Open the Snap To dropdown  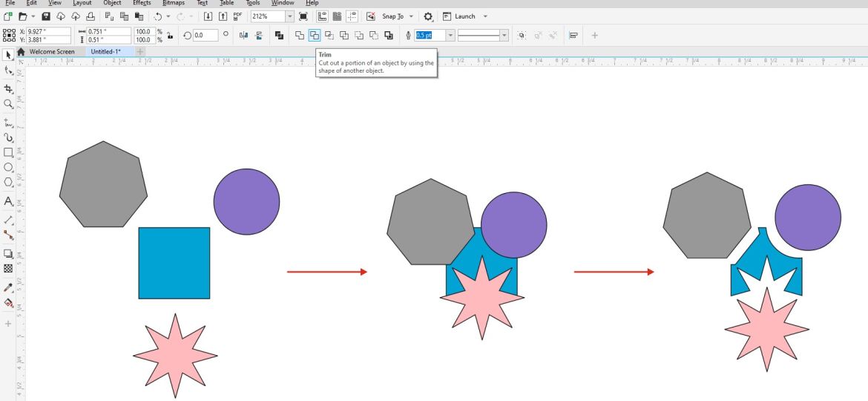(411, 16)
